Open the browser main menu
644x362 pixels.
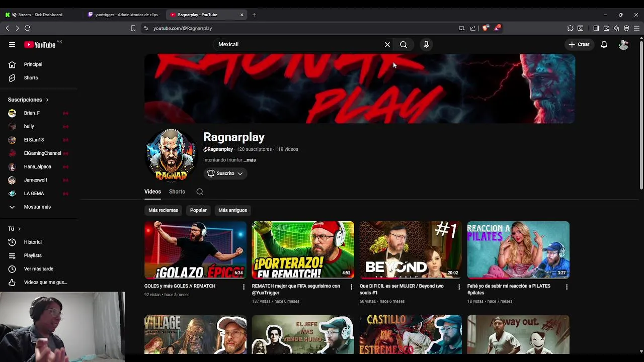pos(636,28)
